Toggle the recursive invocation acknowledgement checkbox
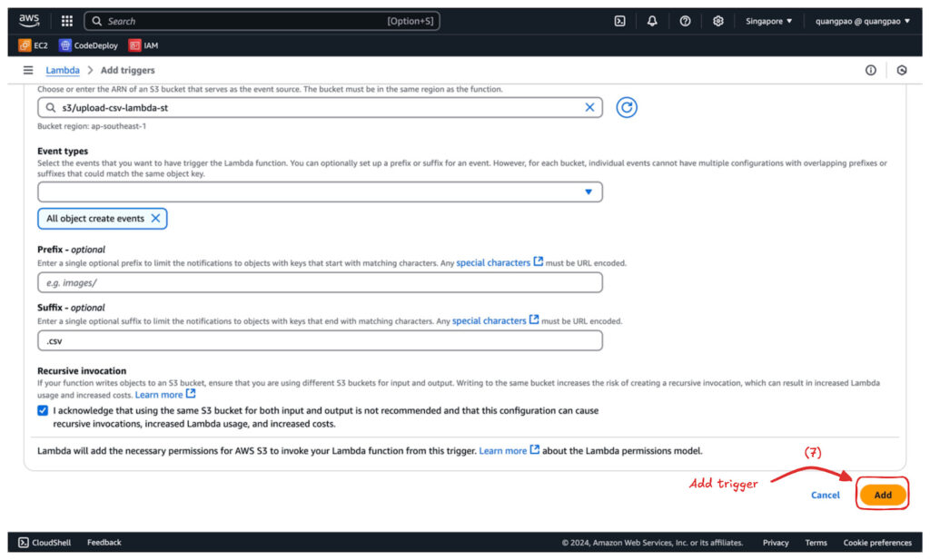Viewport: 930px width, 560px height. click(x=43, y=410)
